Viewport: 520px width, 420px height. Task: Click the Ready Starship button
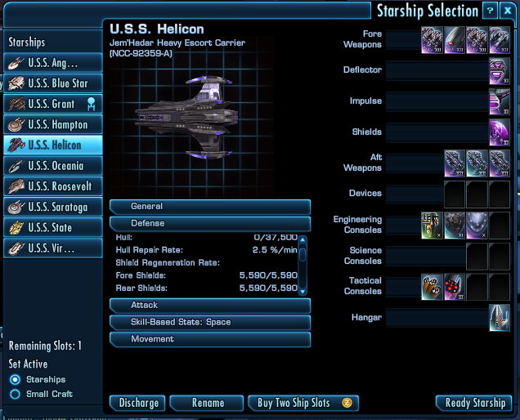tap(474, 403)
